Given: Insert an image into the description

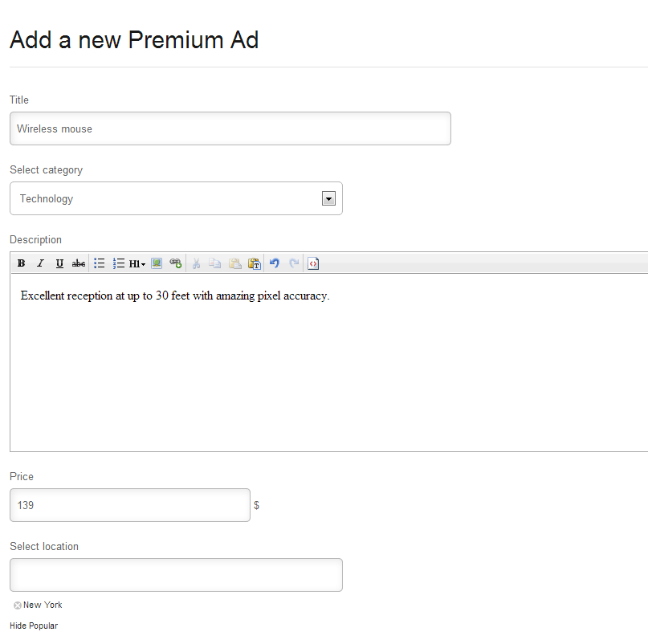Looking at the screenshot, I should click(157, 263).
